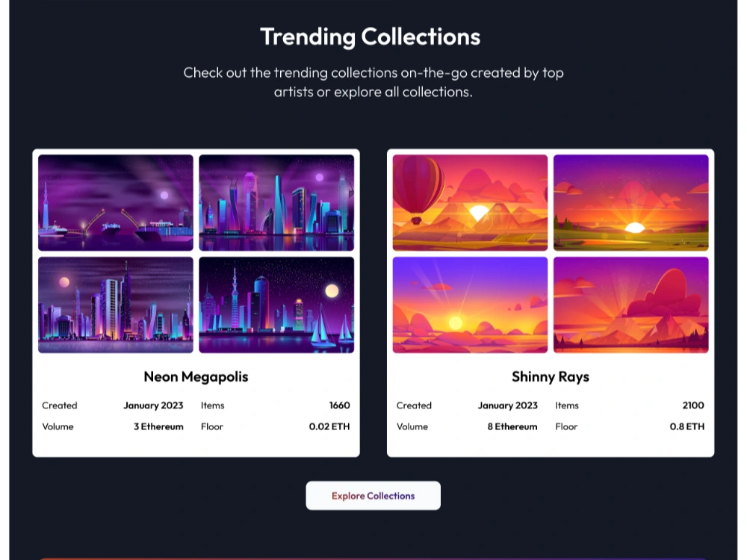This screenshot has height=560, width=747.
Task: Click the Volume label in Shinny Rays
Action: point(412,426)
